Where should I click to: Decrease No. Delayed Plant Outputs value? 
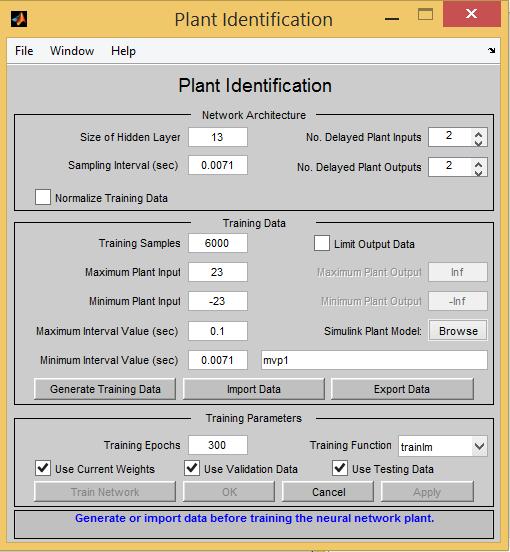click(478, 172)
